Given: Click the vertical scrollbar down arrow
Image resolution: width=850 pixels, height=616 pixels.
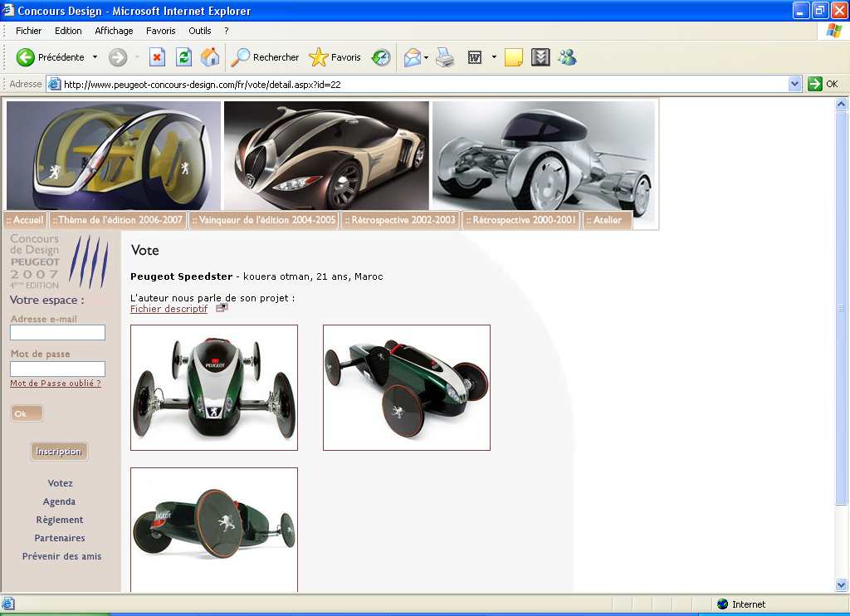Looking at the screenshot, I should [x=842, y=584].
